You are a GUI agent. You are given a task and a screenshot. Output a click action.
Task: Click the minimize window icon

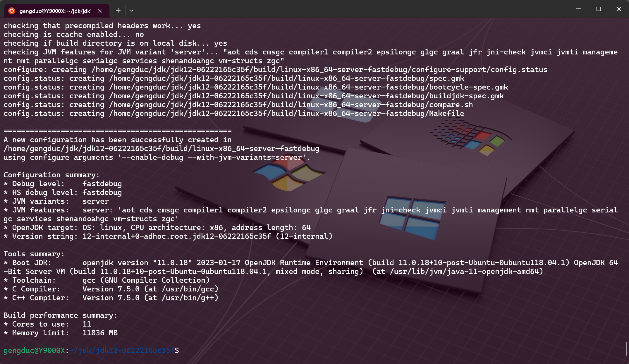(x=579, y=10)
